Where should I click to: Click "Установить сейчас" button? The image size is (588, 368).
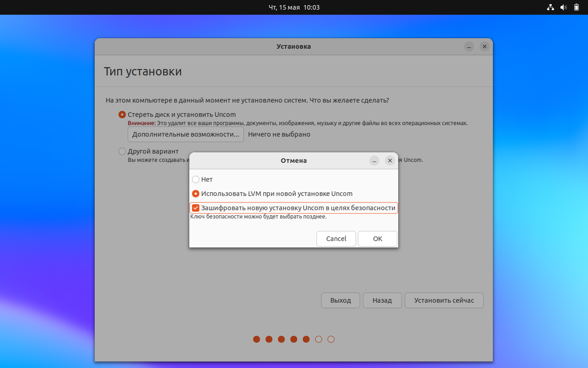point(444,300)
